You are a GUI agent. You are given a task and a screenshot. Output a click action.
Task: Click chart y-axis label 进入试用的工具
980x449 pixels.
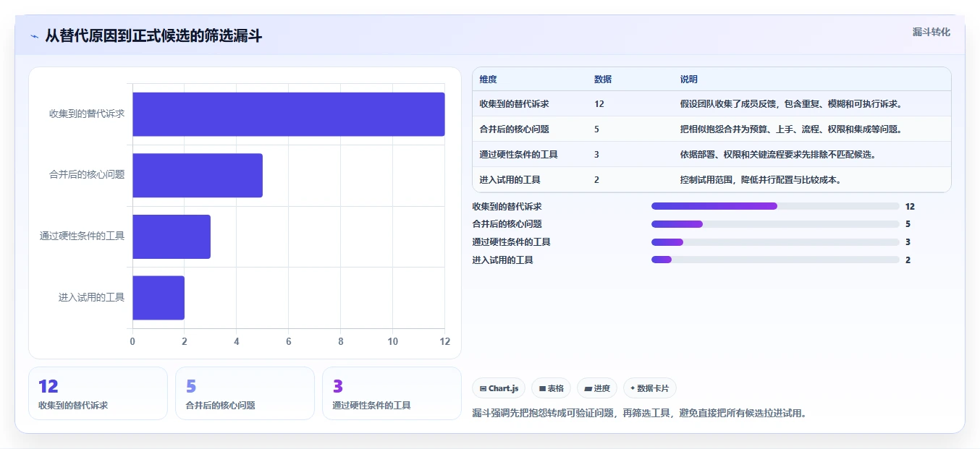click(92, 297)
